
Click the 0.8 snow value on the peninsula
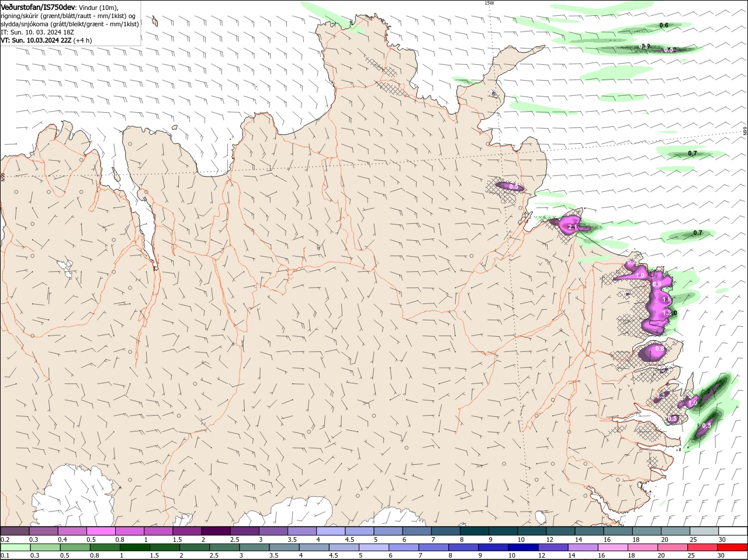click(x=660, y=349)
